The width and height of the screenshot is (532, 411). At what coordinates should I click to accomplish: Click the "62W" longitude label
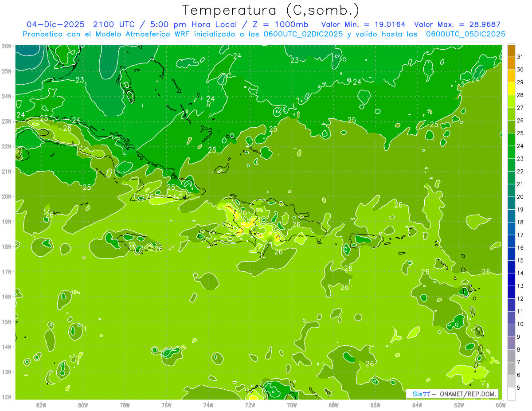point(459,405)
